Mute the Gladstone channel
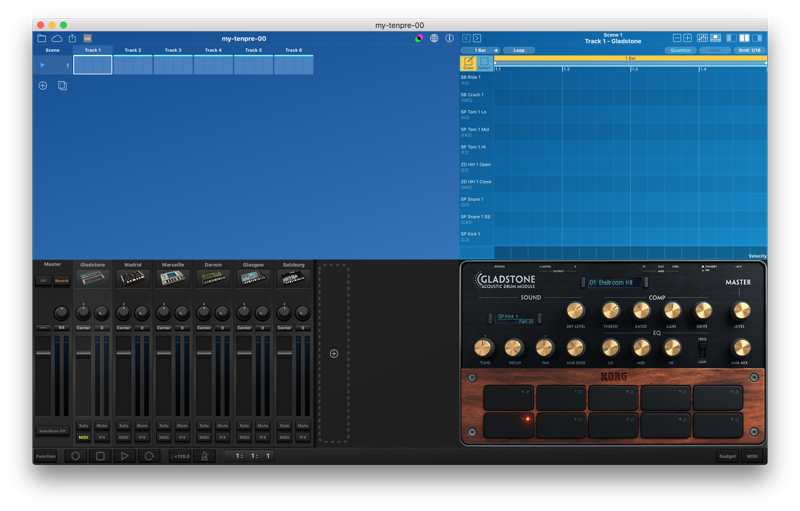 click(x=102, y=425)
